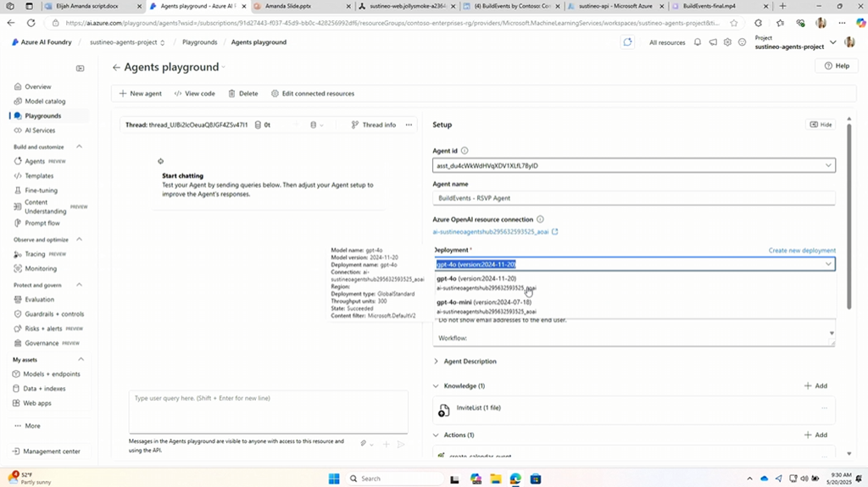Click Create new deployment link
Screen dimensions: 868x487
802,251
